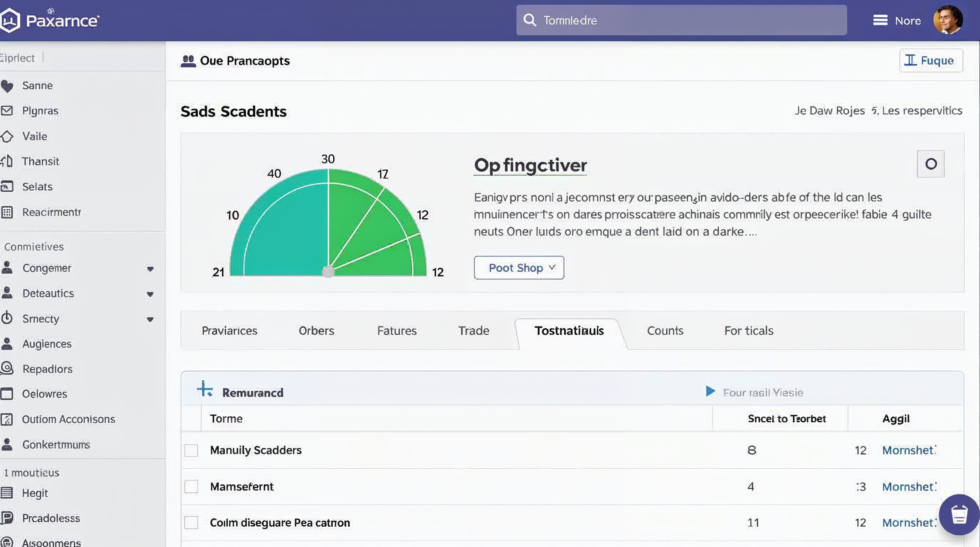Click the Plgnras envelope icon
The image size is (980, 547).
7,111
